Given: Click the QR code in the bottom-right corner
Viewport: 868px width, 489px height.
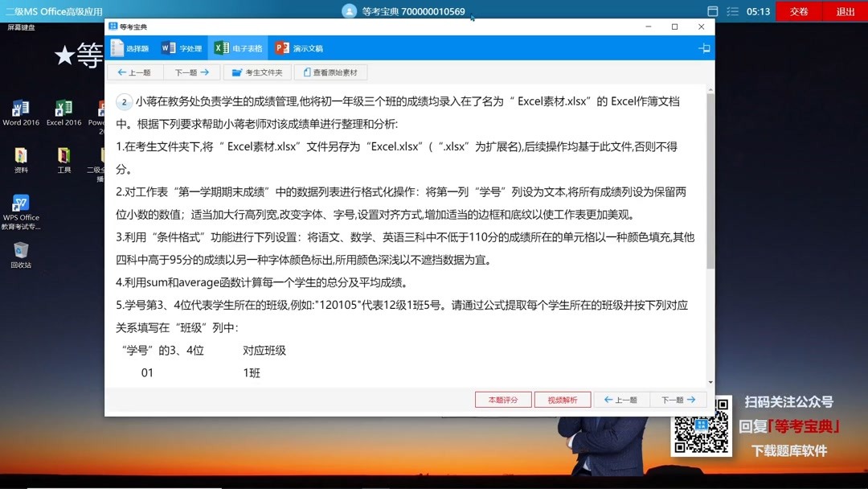Looking at the screenshot, I should [701, 425].
